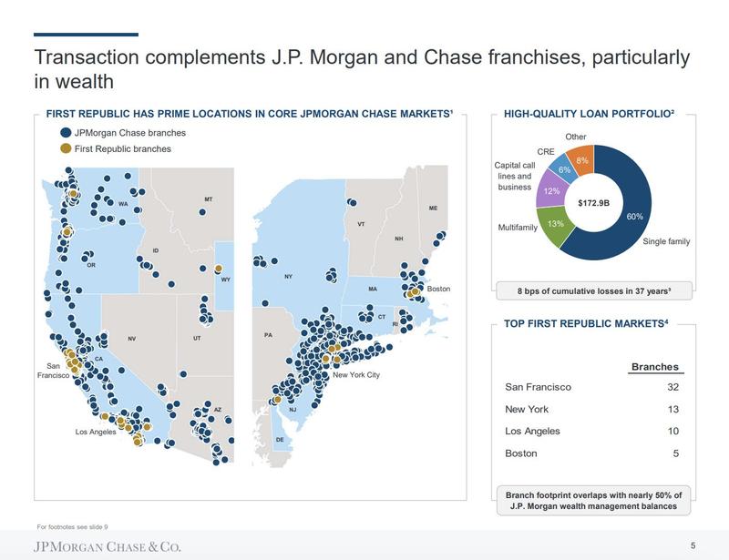Click the light blue 6% CRE segment
This screenshot has width=729, height=560.
[564, 169]
